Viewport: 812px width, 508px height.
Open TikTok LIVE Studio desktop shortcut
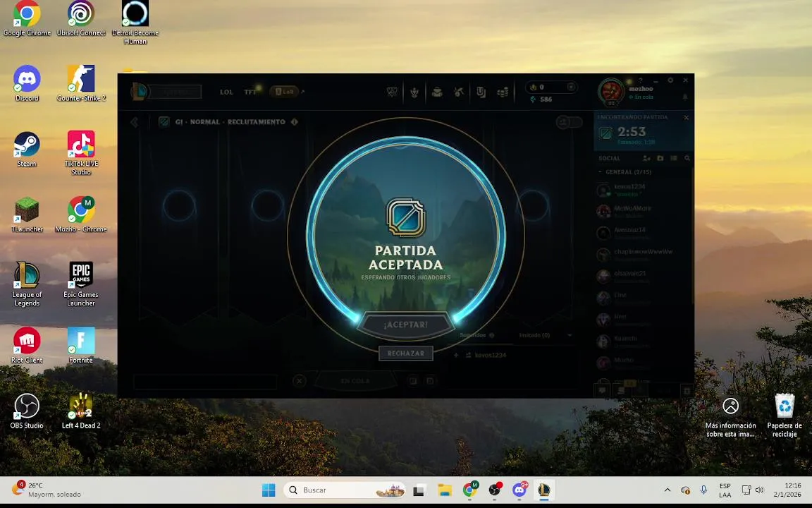[x=81, y=153]
